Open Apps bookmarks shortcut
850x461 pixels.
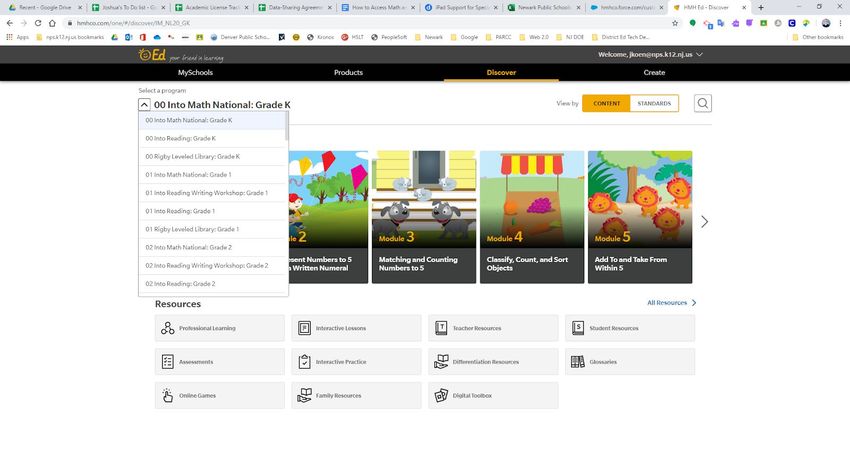click(17, 37)
